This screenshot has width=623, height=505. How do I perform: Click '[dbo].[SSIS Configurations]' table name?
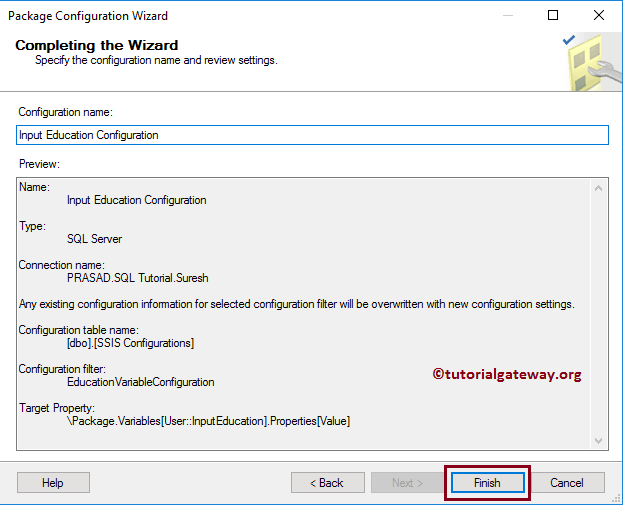click(x=130, y=343)
